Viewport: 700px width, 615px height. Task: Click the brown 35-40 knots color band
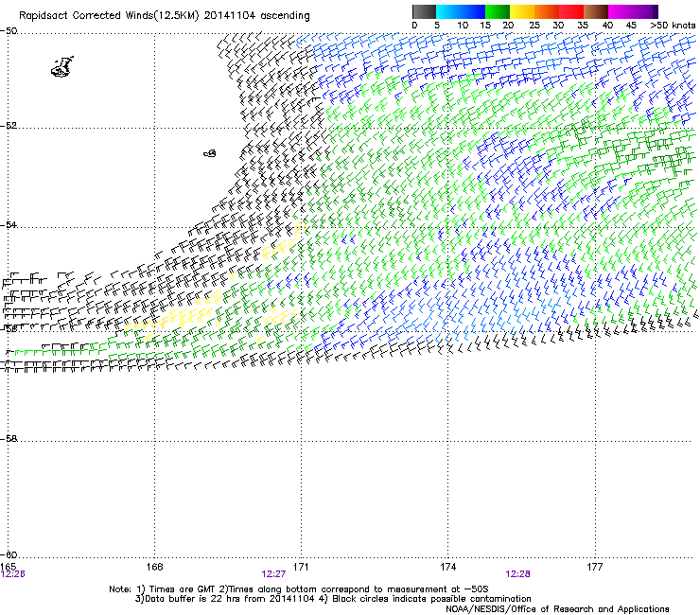click(x=596, y=11)
